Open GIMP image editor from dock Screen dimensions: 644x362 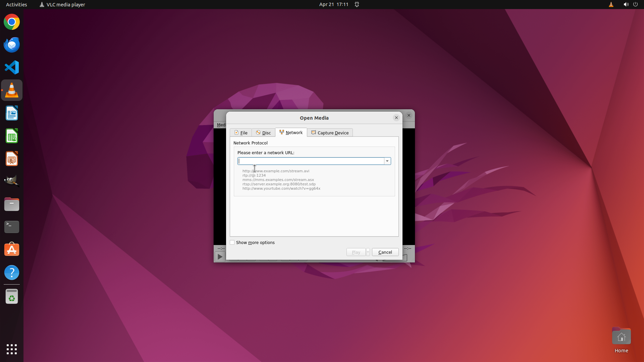click(12, 181)
